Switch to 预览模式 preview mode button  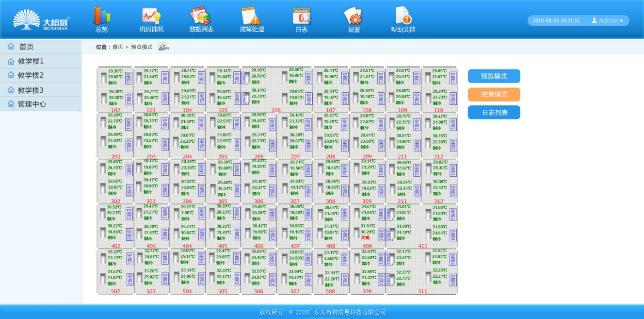pos(494,76)
